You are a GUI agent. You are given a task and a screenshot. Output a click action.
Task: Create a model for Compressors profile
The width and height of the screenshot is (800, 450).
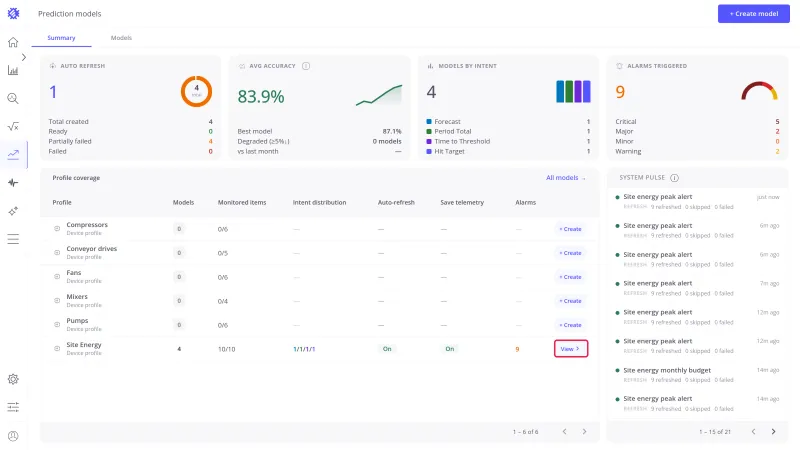(570, 229)
